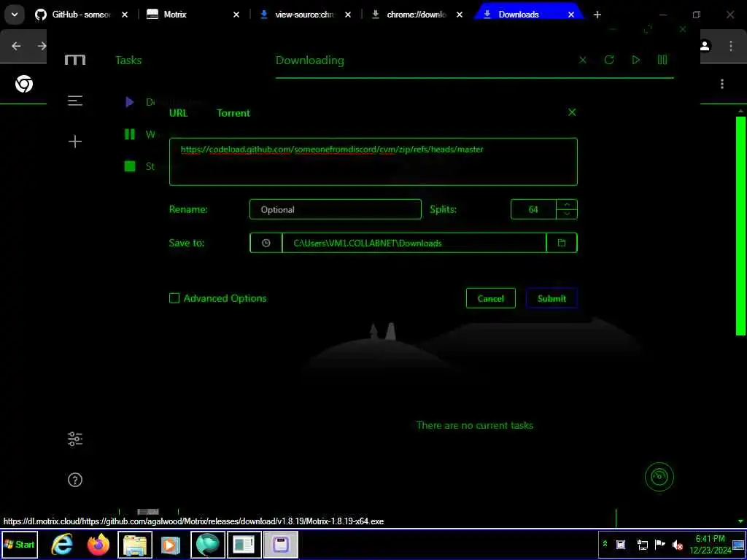The height and width of the screenshot is (560, 747).
Task: Click the Chrome back arrow
Action: 16,46
